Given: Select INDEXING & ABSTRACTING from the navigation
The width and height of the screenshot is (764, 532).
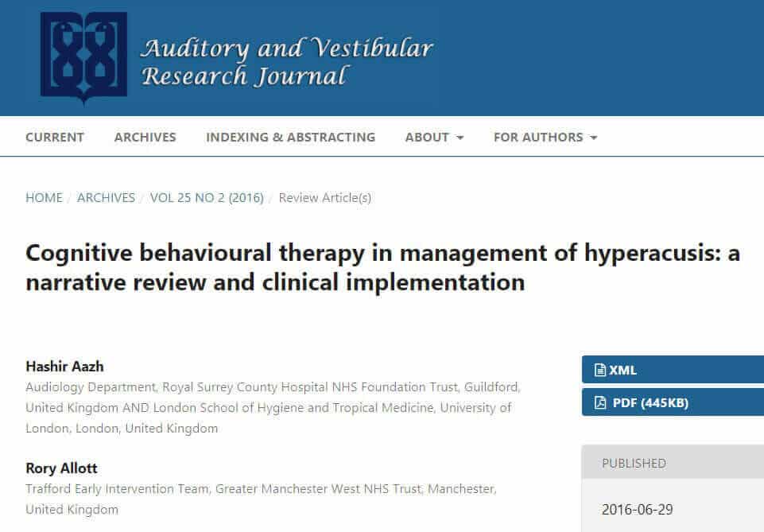Looking at the screenshot, I should click(x=290, y=137).
